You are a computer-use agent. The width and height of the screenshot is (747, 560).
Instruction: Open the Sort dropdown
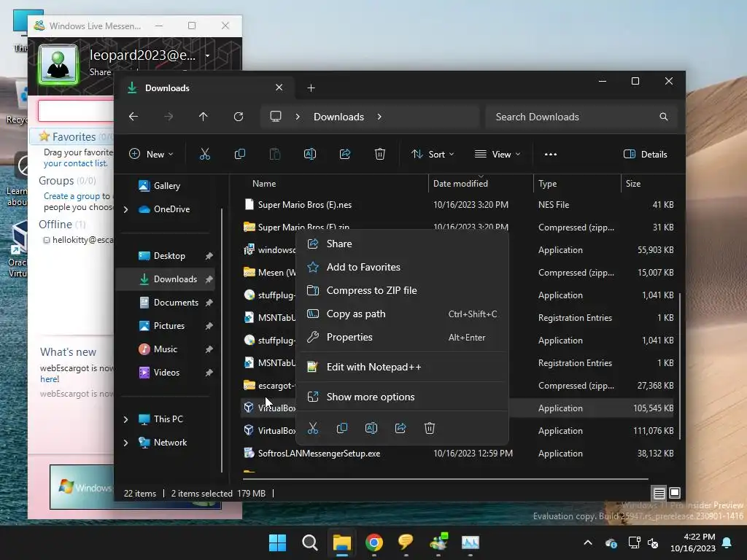pyautogui.click(x=433, y=155)
